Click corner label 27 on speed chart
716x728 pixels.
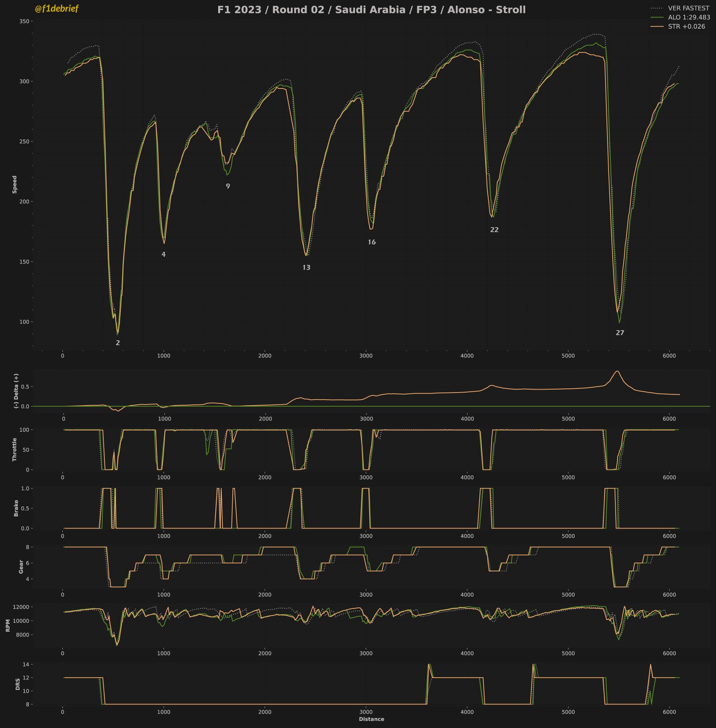pyautogui.click(x=620, y=332)
